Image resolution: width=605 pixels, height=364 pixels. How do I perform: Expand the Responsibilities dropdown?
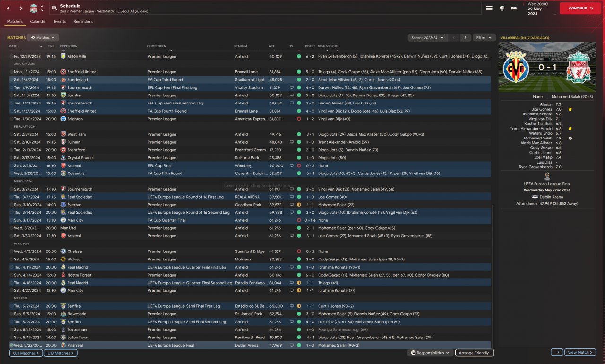[x=430, y=353]
